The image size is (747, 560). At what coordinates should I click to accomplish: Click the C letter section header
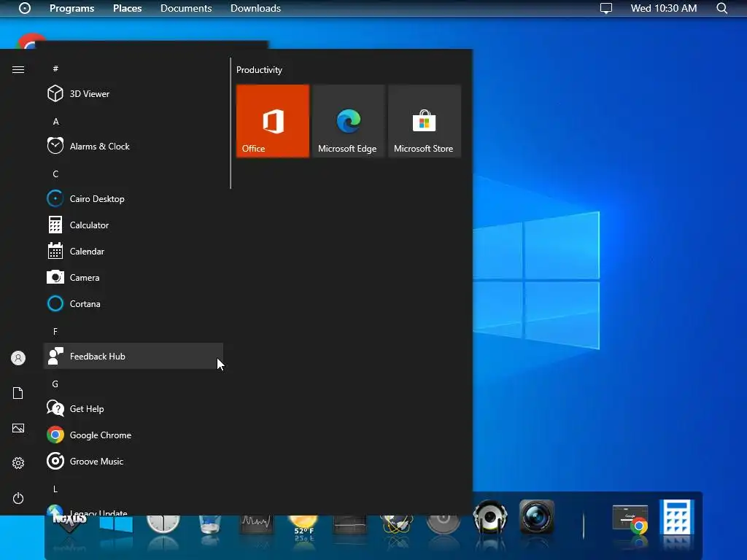(55, 174)
